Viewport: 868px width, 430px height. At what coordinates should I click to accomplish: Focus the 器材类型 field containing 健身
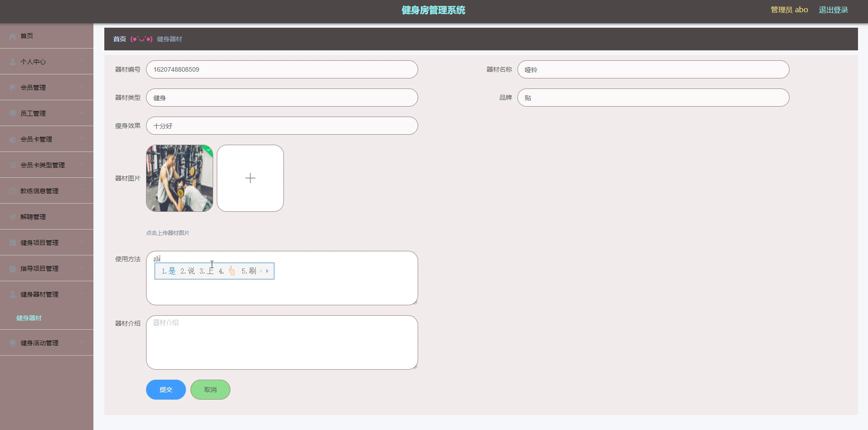pos(282,98)
